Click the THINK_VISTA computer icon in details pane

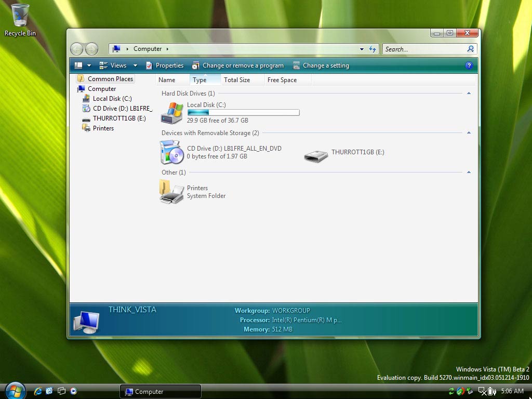[86, 322]
